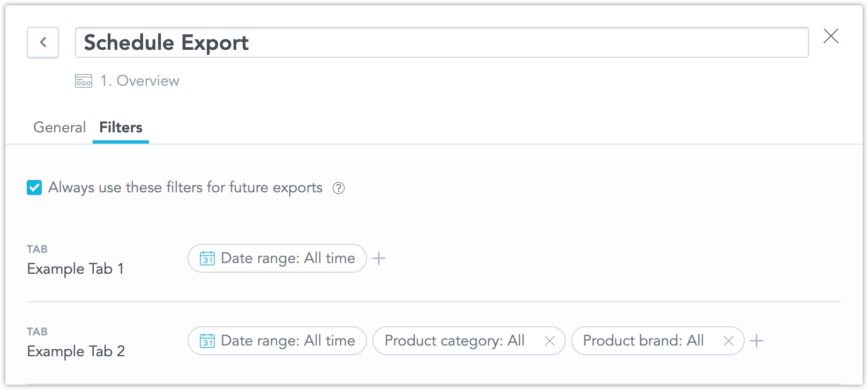Click calendar icon in Example Tab 2 filter
Screen dimensions: 868x390
pos(207,341)
